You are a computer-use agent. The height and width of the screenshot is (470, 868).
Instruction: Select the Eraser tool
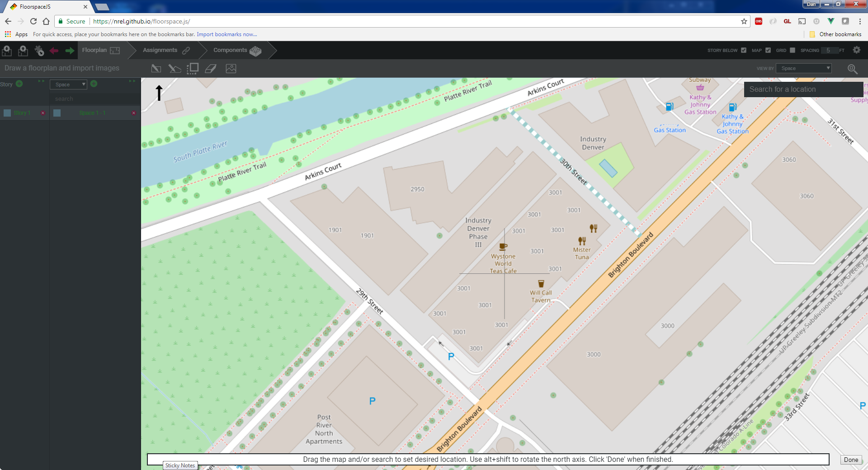point(211,68)
